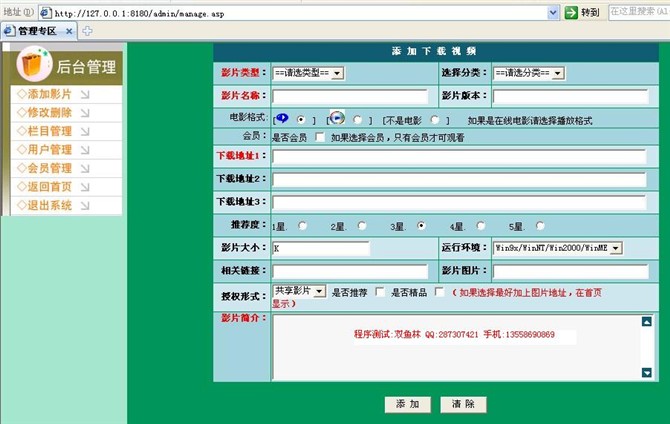
Task: Click the 转到 button text
Action: point(590,13)
